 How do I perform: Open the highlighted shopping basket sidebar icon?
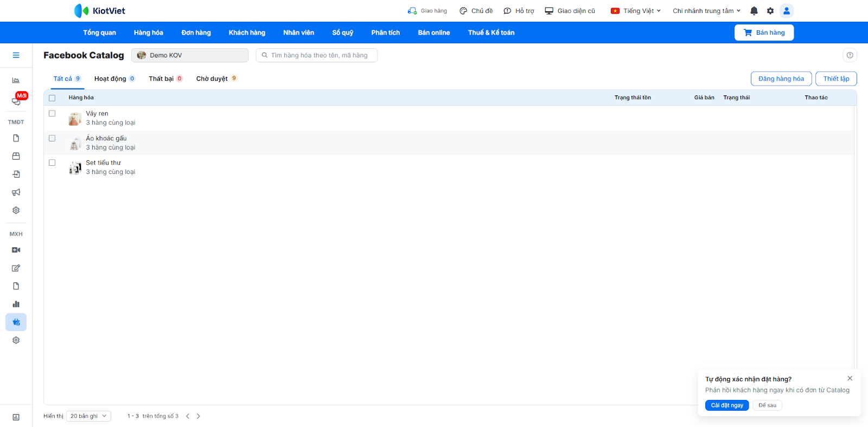coord(16,322)
